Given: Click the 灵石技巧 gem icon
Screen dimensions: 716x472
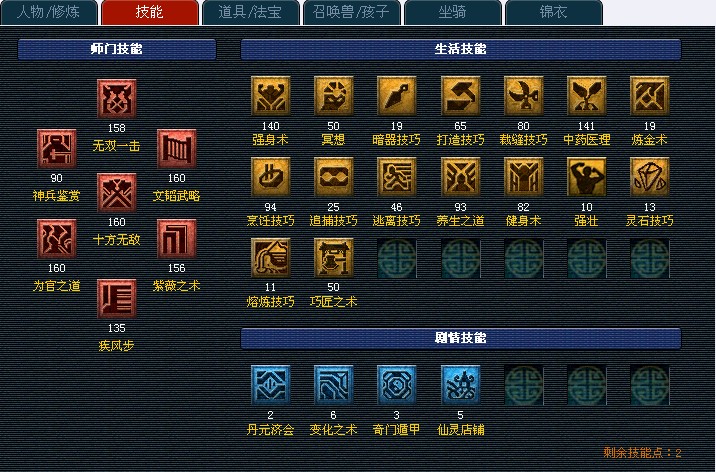Looking at the screenshot, I should (649, 177).
